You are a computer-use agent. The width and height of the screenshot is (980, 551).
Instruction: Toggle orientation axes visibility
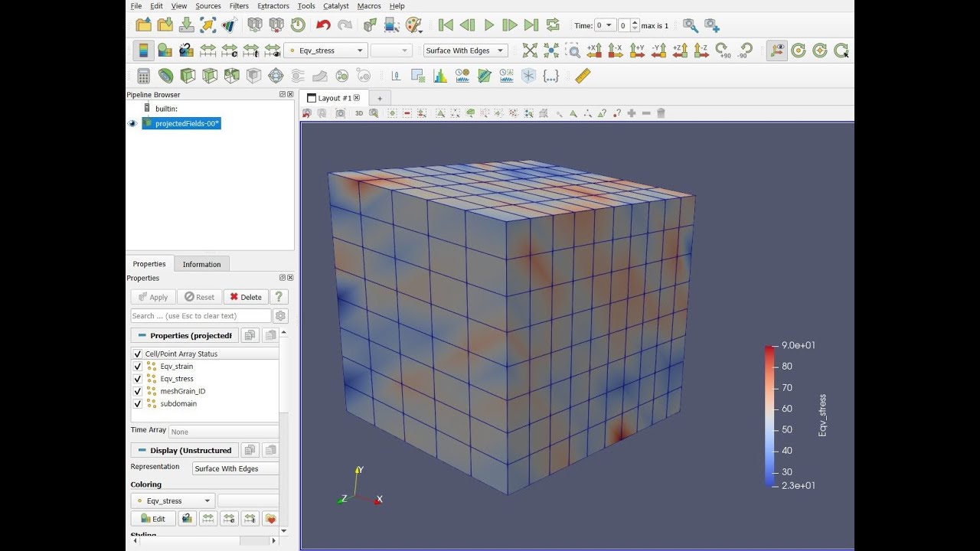coord(777,51)
